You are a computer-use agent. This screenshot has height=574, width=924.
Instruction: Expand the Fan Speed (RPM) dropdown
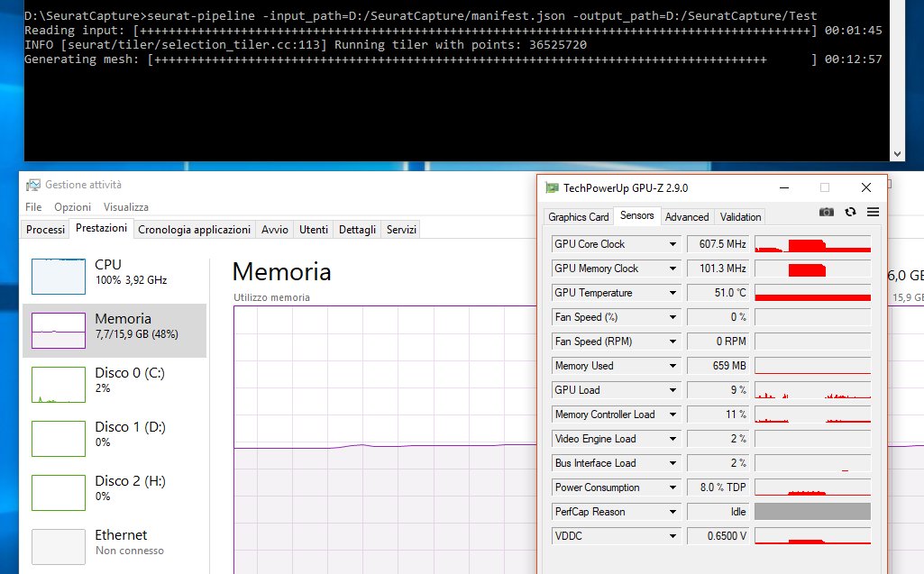[672, 342]
